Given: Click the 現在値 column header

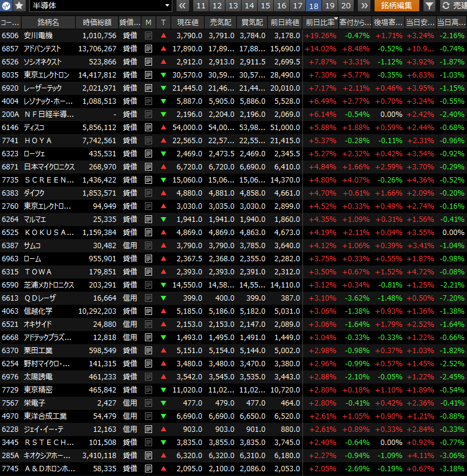Looking at the screenshot, I should pyautogui.click(x=188, y=22).
